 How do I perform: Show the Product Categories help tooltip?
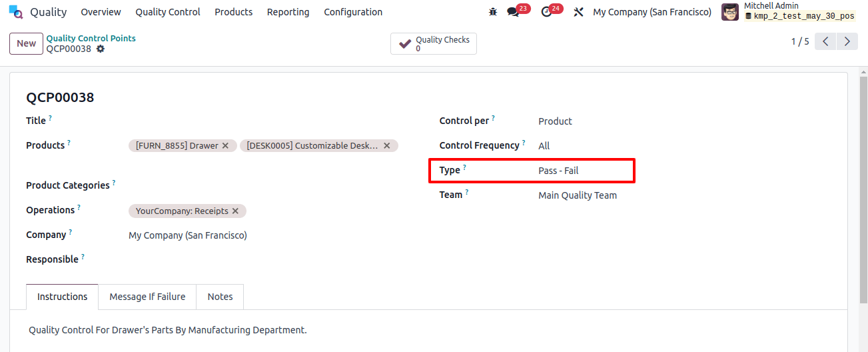pos(114,183)
